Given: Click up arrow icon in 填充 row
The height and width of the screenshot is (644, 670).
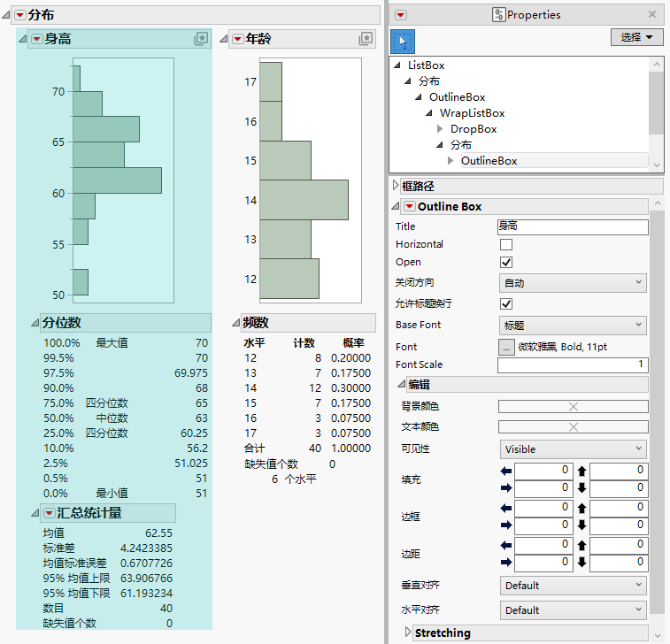Looking at the screenshot, I should pos(581,471).
